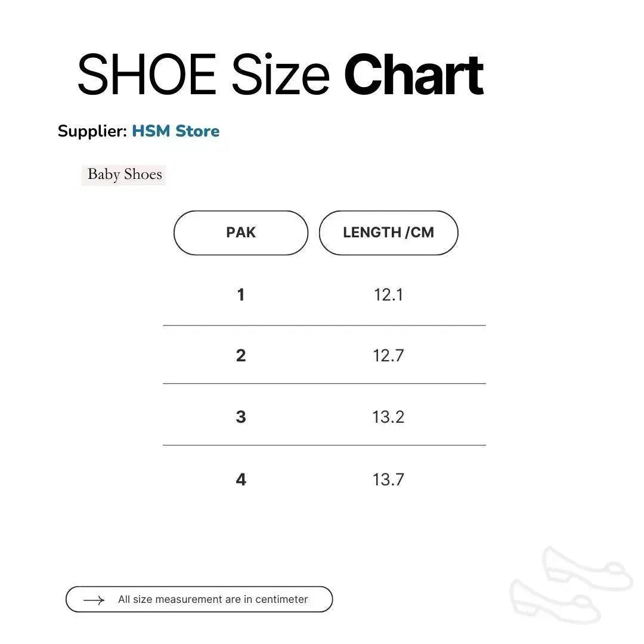Click the PAK column header pill

pyautogui.click(x=241, y=233)
